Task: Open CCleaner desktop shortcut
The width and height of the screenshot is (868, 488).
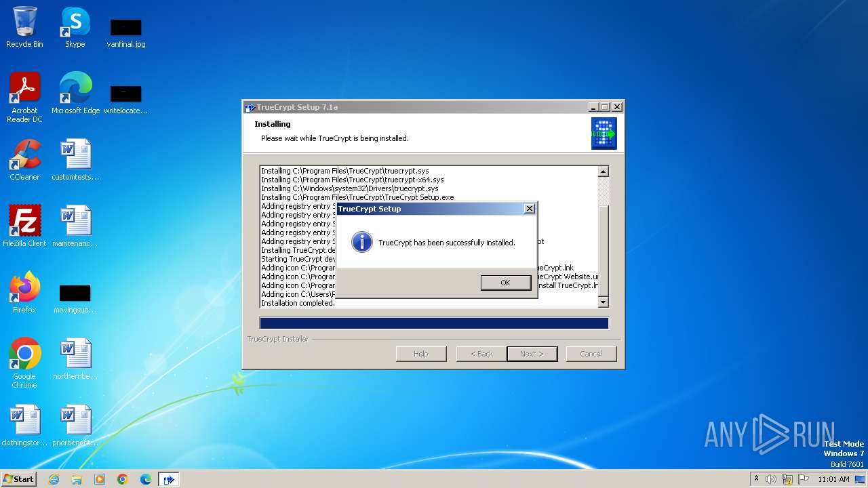Action: 24,159
